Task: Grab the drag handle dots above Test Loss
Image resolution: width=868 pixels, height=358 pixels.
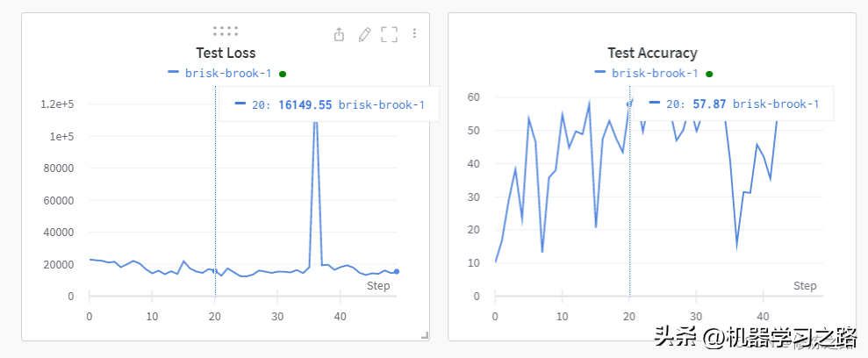Action: pyautogui.click(x=226, y=31)
